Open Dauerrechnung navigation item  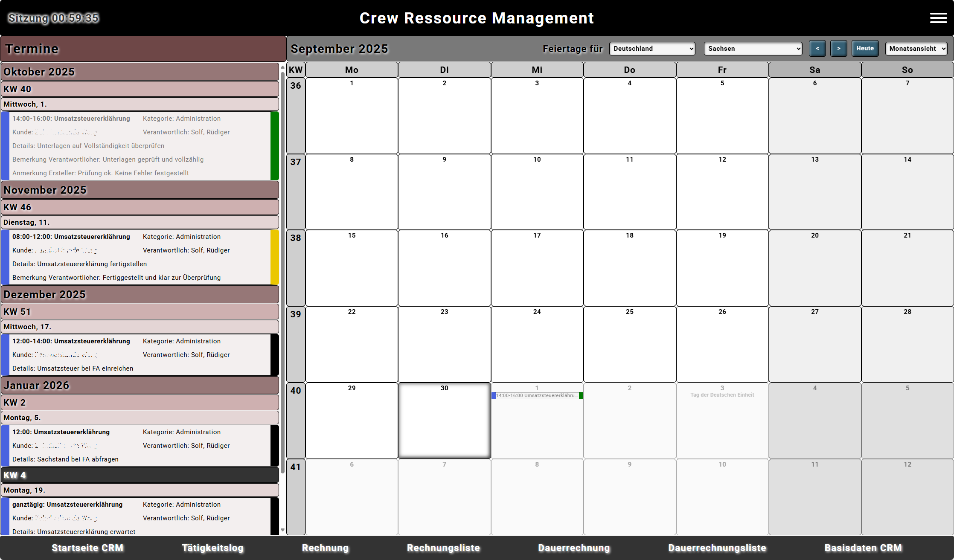(574, 548)
